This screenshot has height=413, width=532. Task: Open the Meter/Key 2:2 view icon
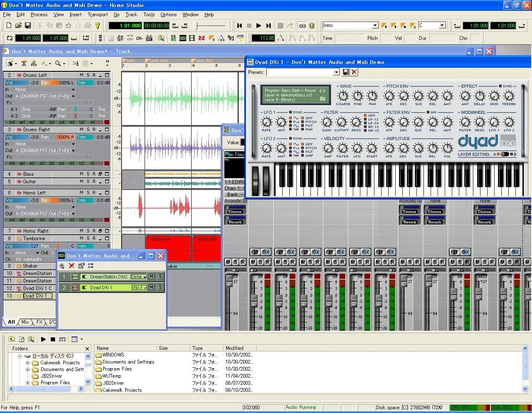click(202, 38)
